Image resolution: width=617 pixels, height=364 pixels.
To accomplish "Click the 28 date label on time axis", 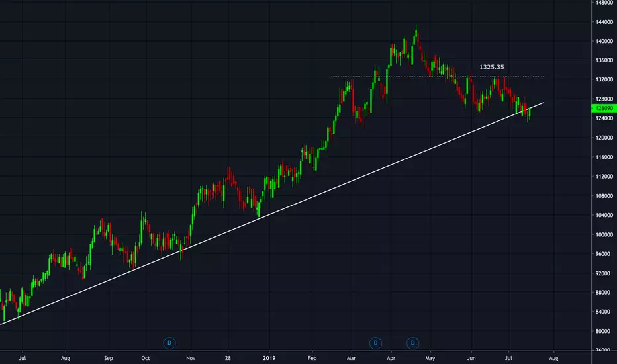I will tap(228, 358).
